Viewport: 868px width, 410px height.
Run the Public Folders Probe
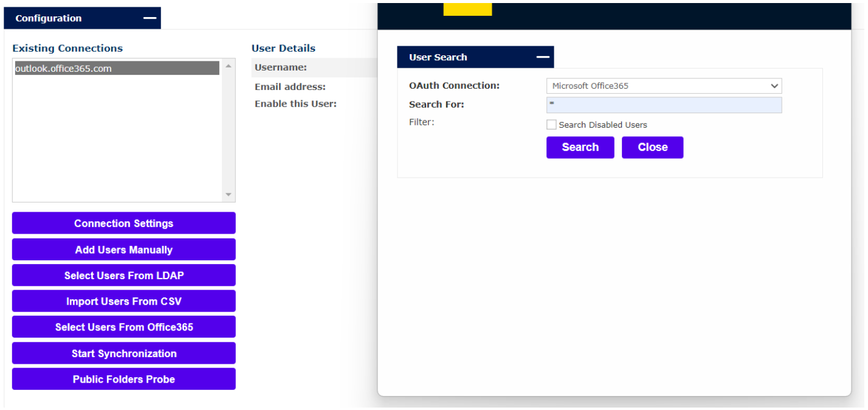[x=123, y=379]
